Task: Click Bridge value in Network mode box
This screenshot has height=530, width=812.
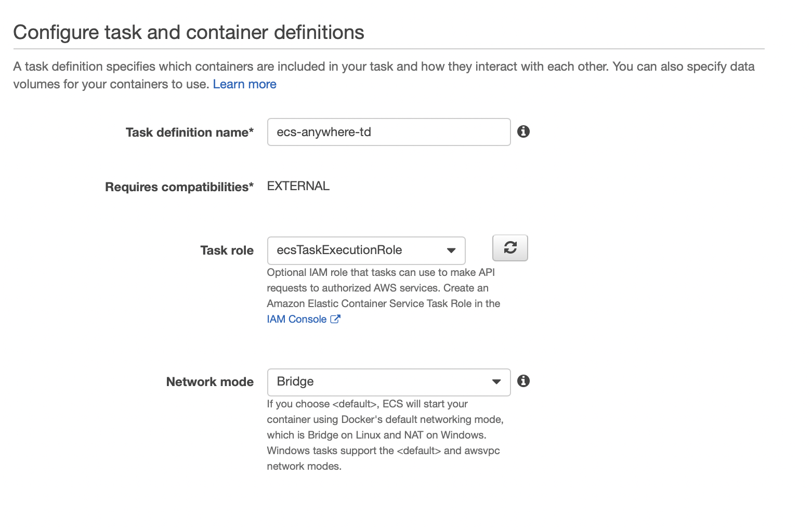Action: point(295,381)
